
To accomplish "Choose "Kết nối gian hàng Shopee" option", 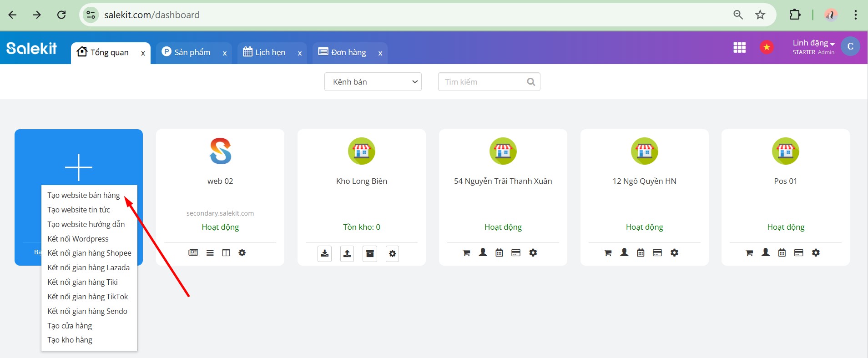I will coord(89,253).
